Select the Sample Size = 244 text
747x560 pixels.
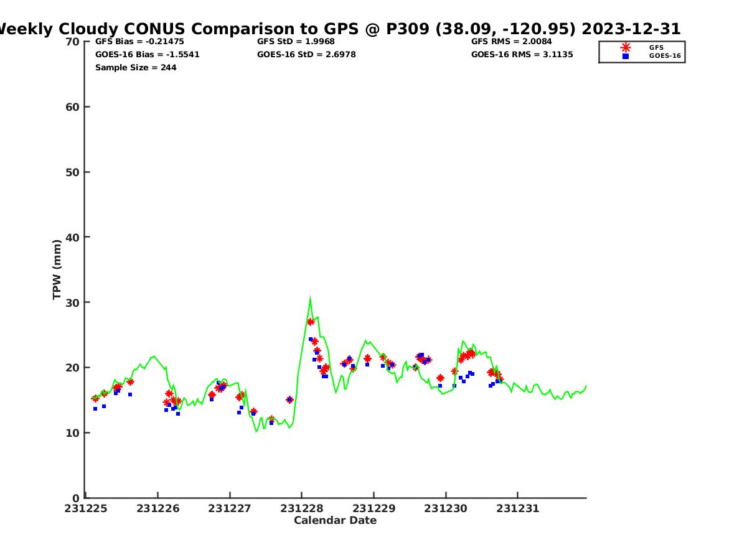click(136, 68)
